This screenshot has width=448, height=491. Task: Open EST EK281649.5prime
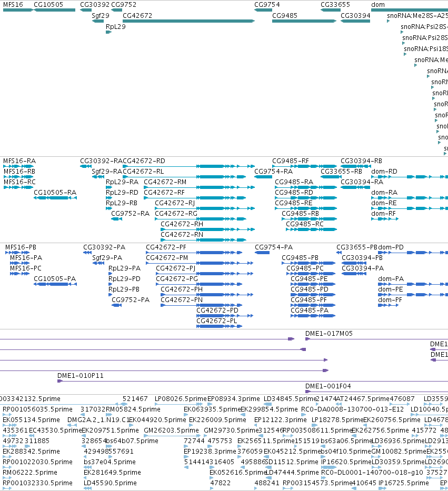(112, 473)
